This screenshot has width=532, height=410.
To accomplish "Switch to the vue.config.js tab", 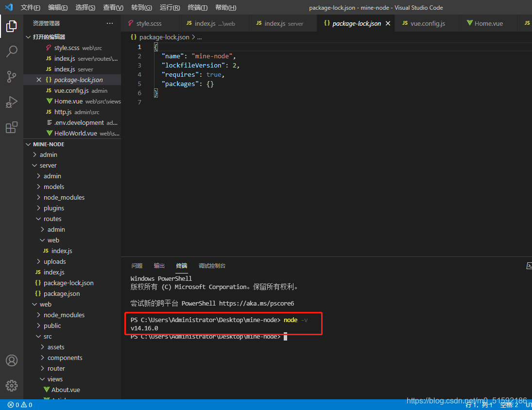I will (x=427, y=23).
